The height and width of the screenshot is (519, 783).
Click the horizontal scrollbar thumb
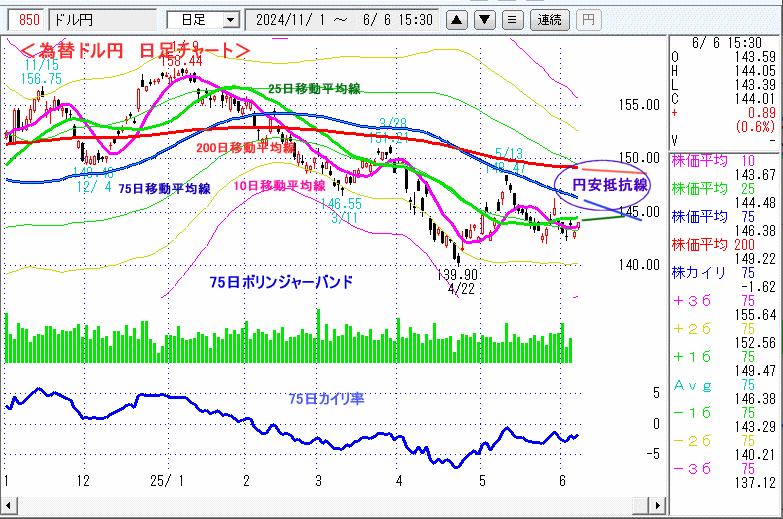641,505
